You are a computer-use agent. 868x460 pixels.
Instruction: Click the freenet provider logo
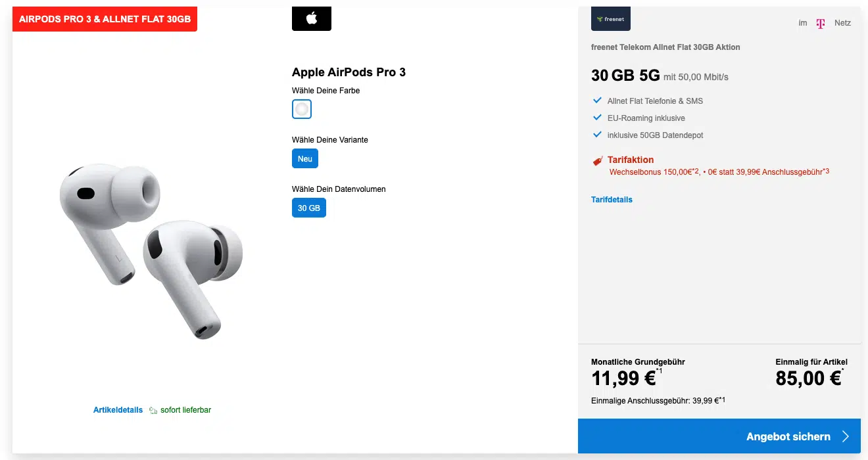tap(610, 19)
